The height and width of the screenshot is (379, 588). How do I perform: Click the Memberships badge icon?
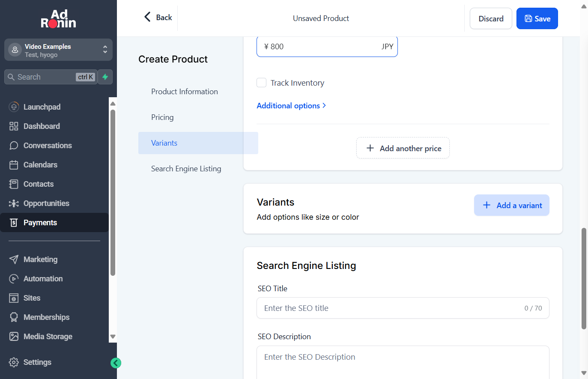coord(14,317)
